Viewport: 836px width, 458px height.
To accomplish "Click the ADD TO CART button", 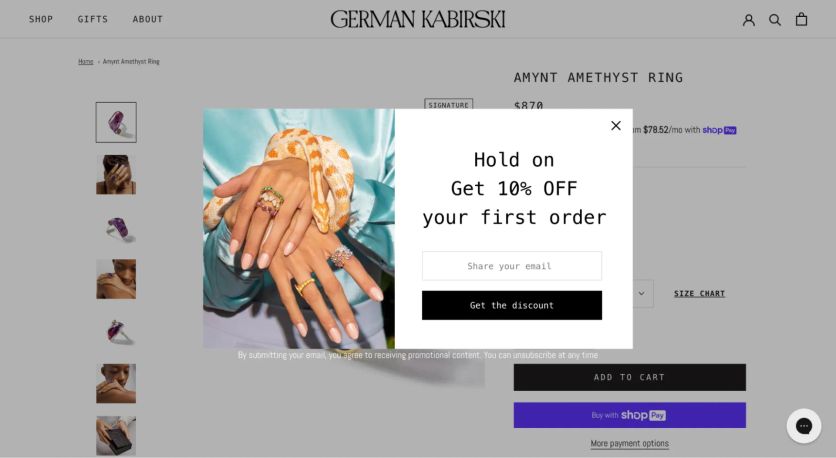I will [x=630, y=377].
